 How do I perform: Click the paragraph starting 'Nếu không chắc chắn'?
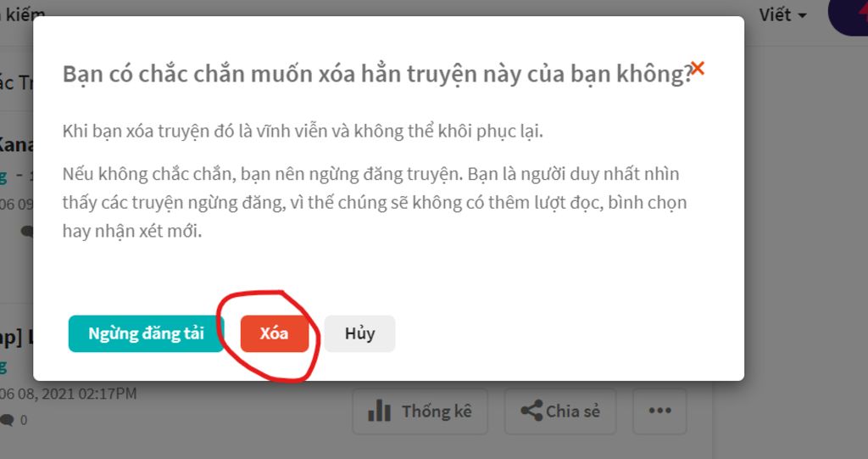tap(374, 202)
